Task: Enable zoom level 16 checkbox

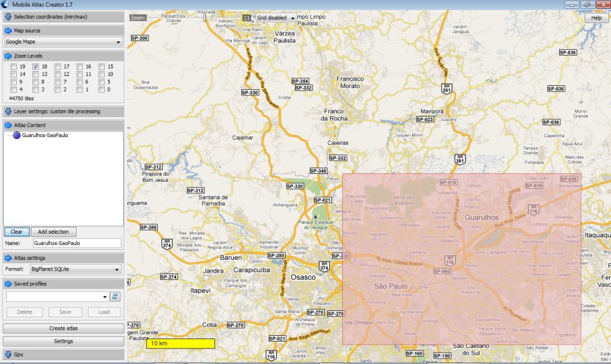Action: (x=80, y=67)
